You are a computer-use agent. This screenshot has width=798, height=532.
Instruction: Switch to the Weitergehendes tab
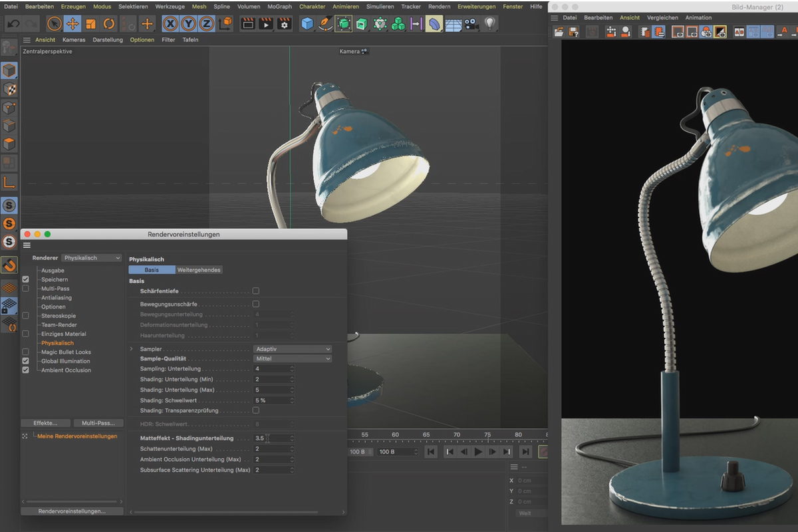click(199, 270)
